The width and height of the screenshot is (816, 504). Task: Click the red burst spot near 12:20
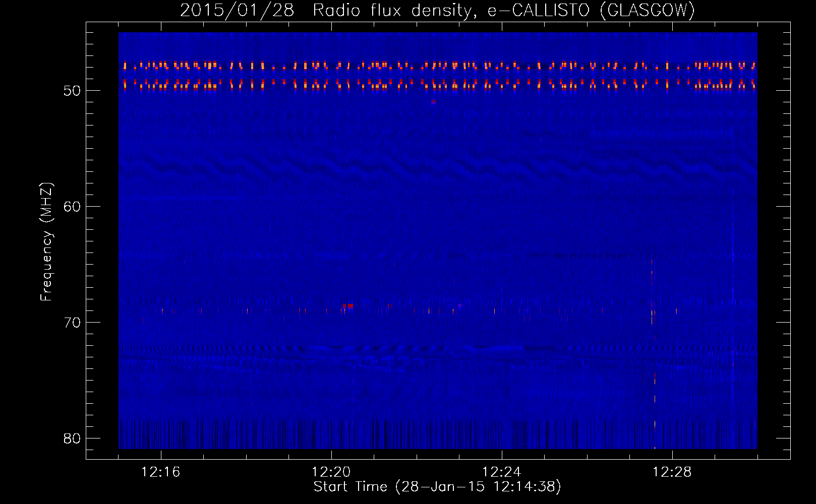(x=348, y=306)
